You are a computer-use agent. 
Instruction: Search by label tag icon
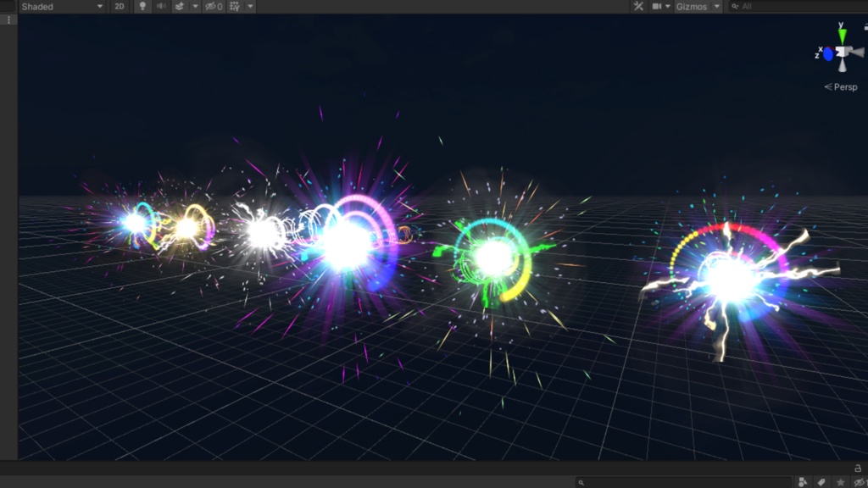click(821, 482)
